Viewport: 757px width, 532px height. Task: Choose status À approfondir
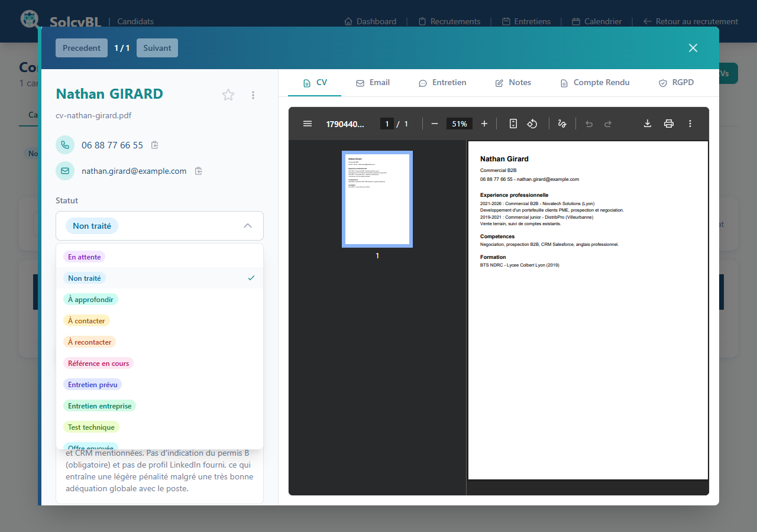coord(160,299)
